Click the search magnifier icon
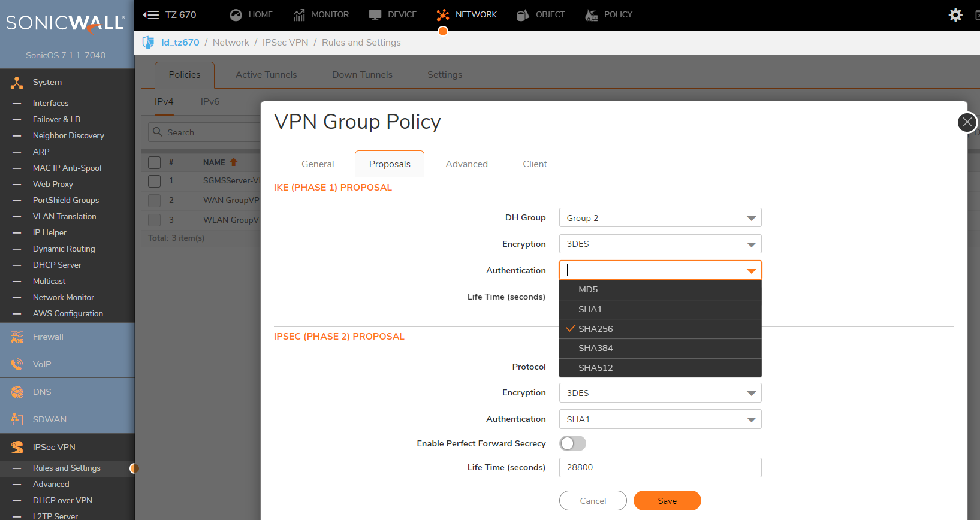 pyautogui.click(x=158, y=132)
